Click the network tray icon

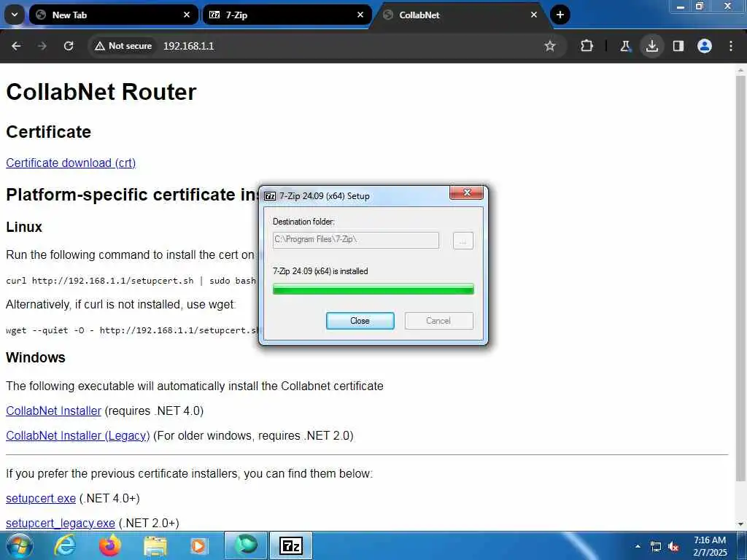click(x=656, y=547)
